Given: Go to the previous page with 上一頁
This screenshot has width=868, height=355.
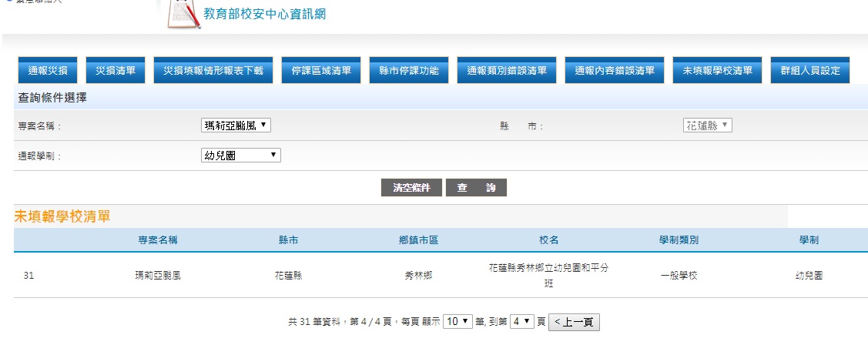Looking at the screenshot, I should coord(573,323).
